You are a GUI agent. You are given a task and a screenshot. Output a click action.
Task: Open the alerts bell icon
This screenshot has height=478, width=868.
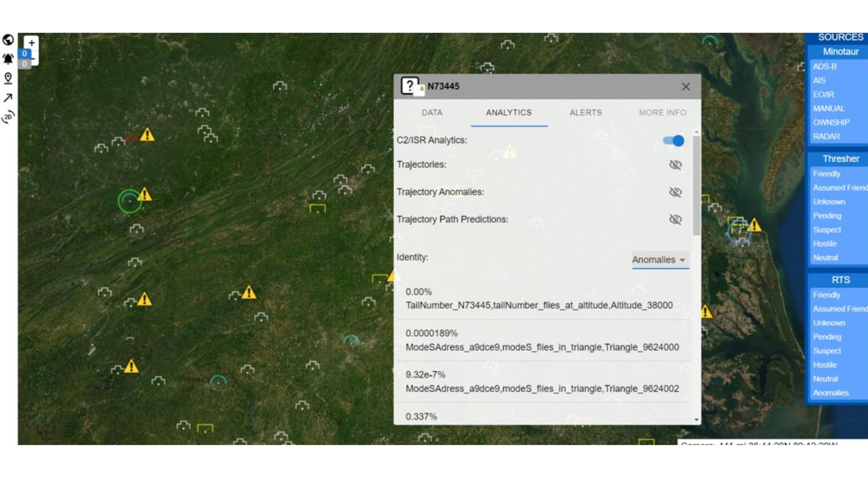(x=8, y=59)
